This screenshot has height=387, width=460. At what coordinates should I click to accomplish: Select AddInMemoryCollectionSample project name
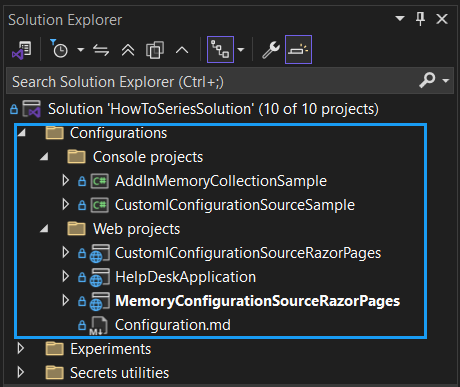221,181
